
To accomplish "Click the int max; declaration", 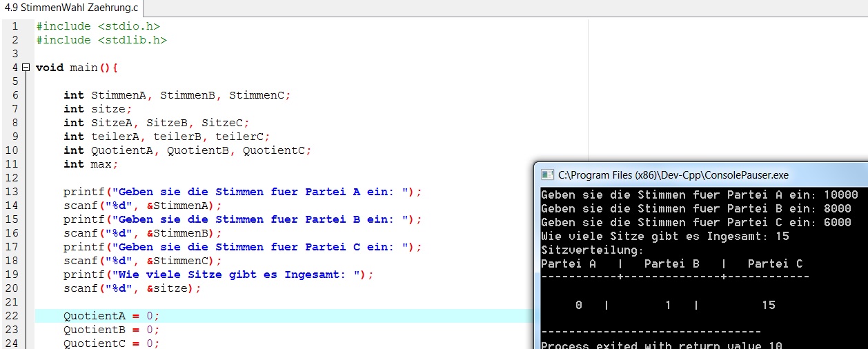I will 91,164.
